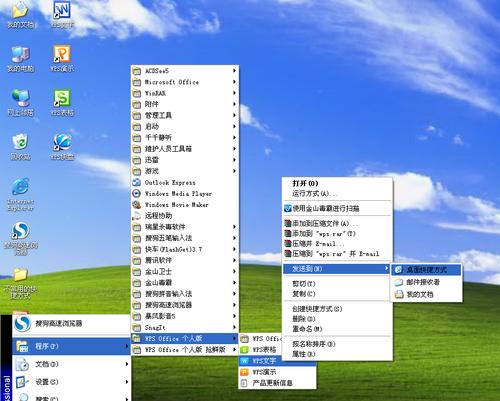This screenshot has height=401, width=500.
Task: Select the Internet Explorer desktop icon
Action: point(20,194)
